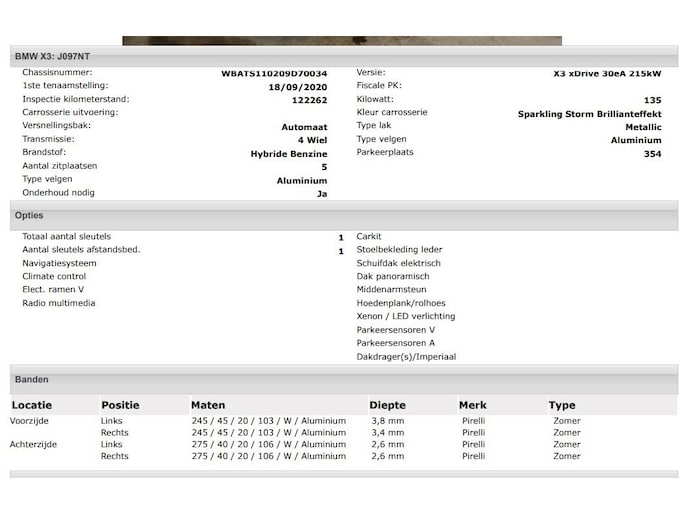Click the Voorzijde Links tire row size
The width and height of the screenshot is (685, 514).
point(268,421)
